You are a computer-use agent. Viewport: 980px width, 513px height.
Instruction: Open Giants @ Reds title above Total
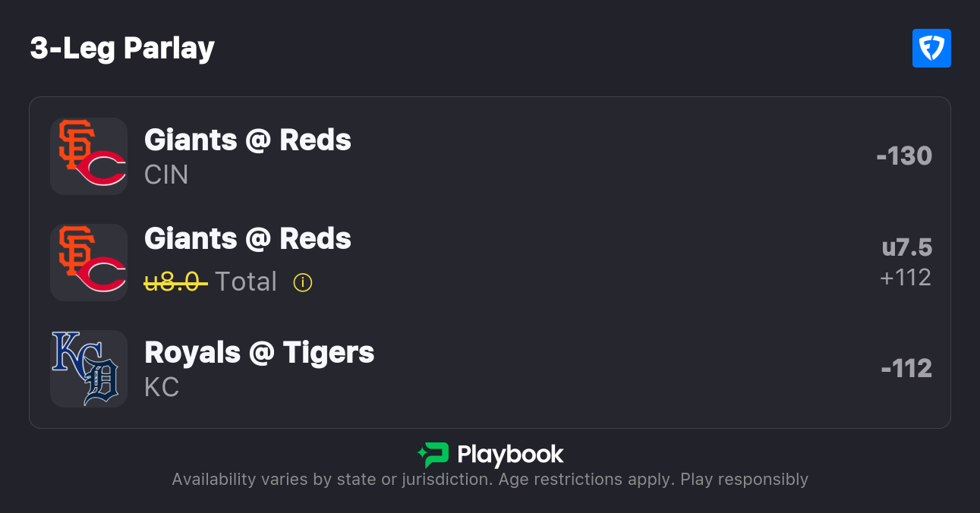tap(247, 239)
